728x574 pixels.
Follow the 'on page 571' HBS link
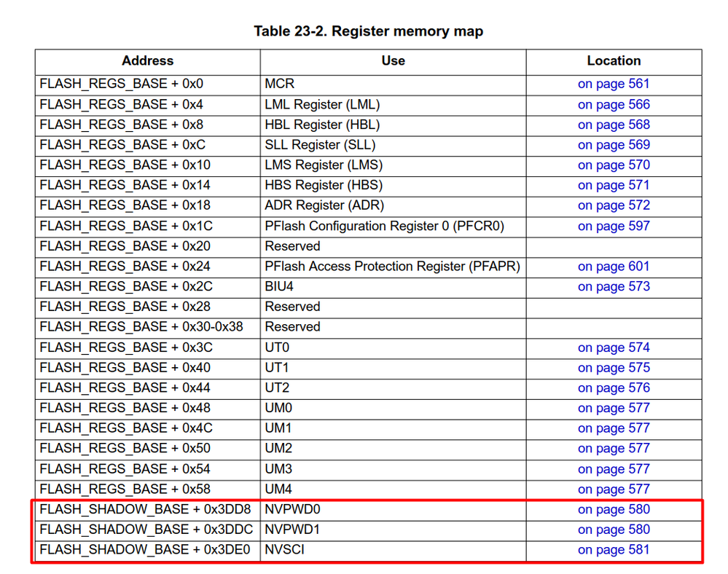pos(614,185)
